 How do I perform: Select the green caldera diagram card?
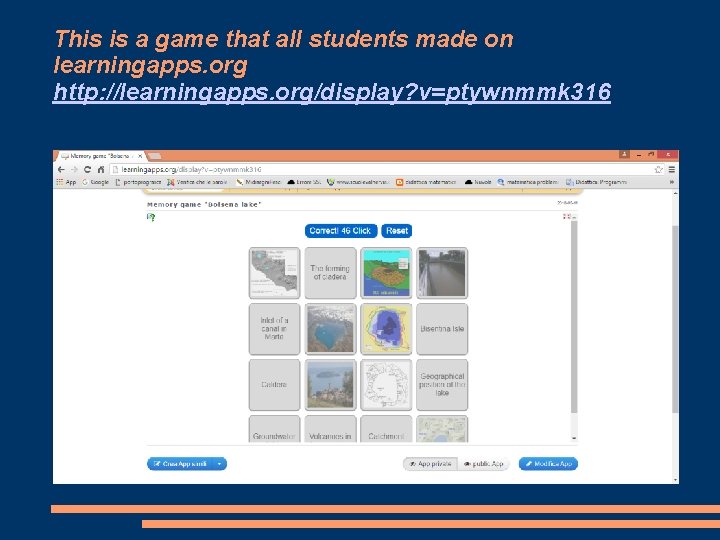coord(386,273)
